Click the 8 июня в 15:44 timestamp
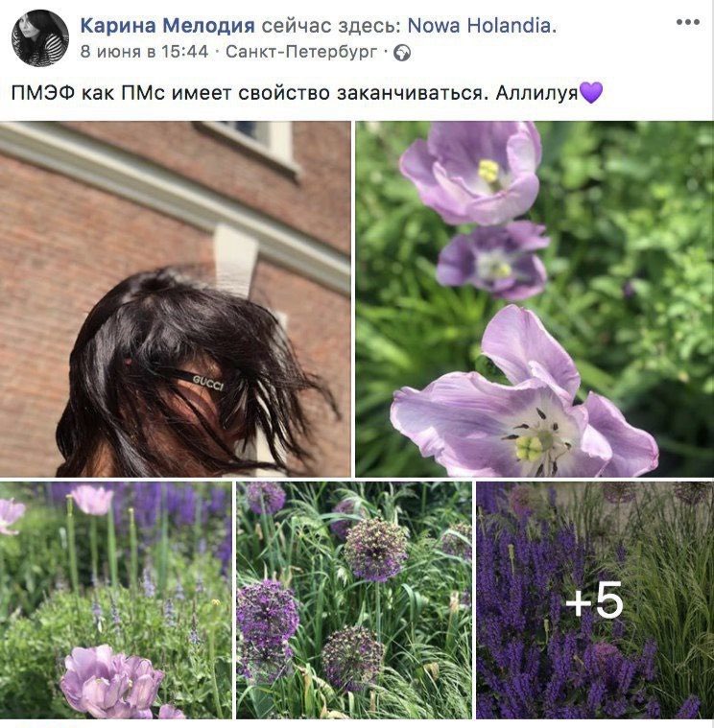The image size is (714, 728). 144,52
